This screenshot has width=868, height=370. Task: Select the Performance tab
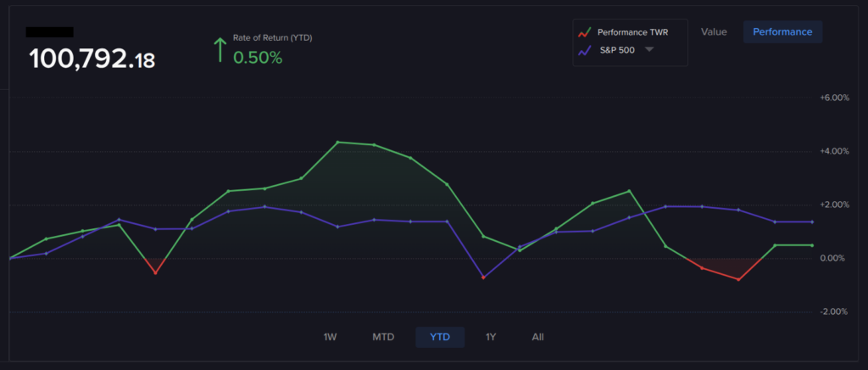click(x=782, y=31)
